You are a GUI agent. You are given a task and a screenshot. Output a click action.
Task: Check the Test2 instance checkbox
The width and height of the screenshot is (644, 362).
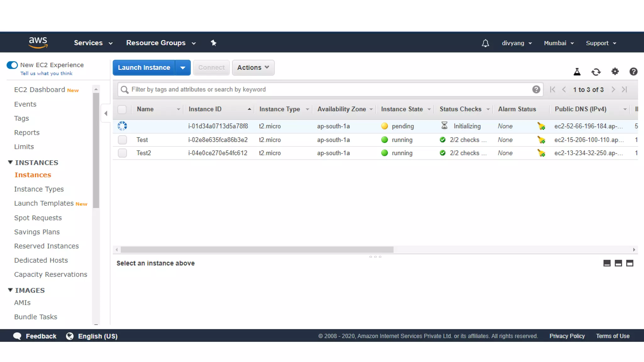coord(122,153)
